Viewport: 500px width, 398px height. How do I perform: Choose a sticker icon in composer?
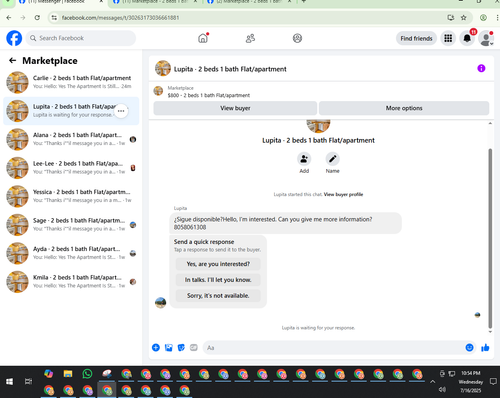tap(181, 348)
